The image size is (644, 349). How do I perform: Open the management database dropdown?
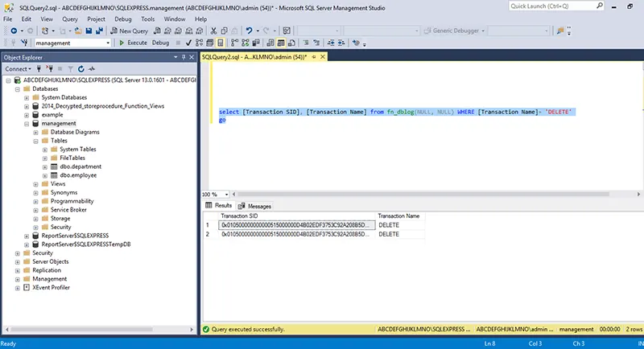point(108,43)
